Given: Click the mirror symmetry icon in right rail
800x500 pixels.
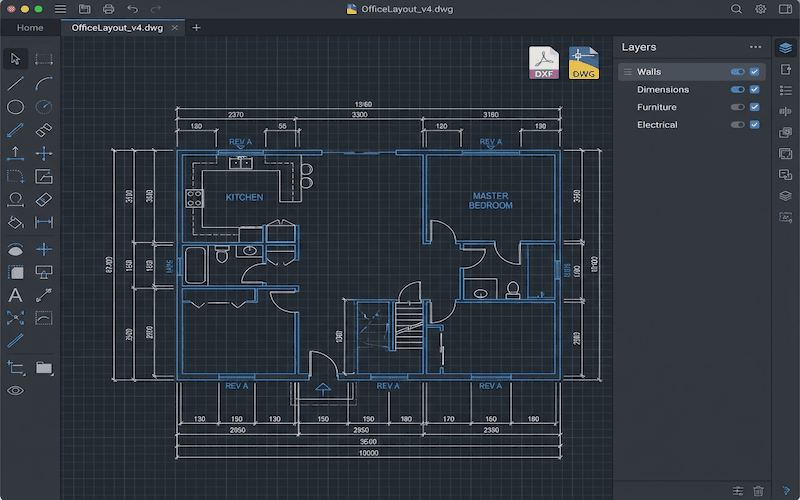Looking at the screenshot, I should click(x=786, y=111).
